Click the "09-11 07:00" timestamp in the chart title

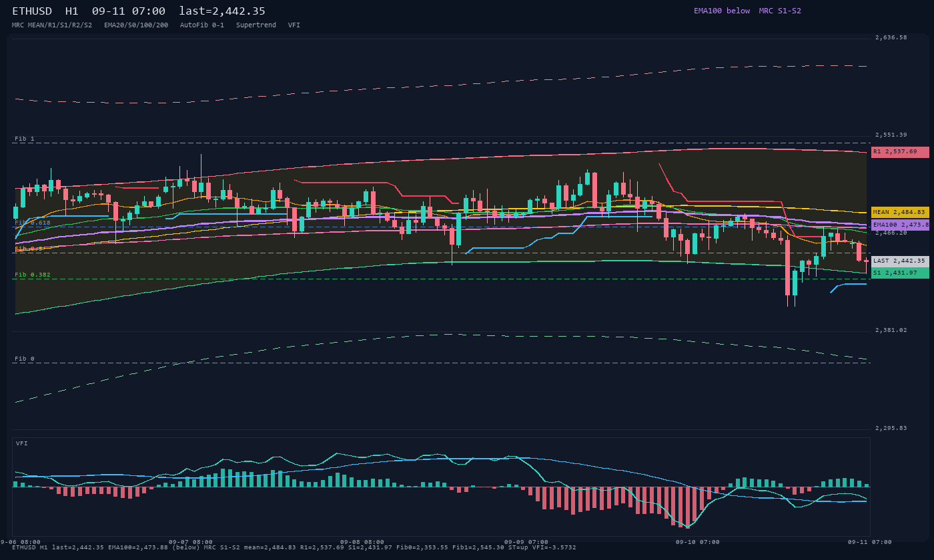coord(129,11)
